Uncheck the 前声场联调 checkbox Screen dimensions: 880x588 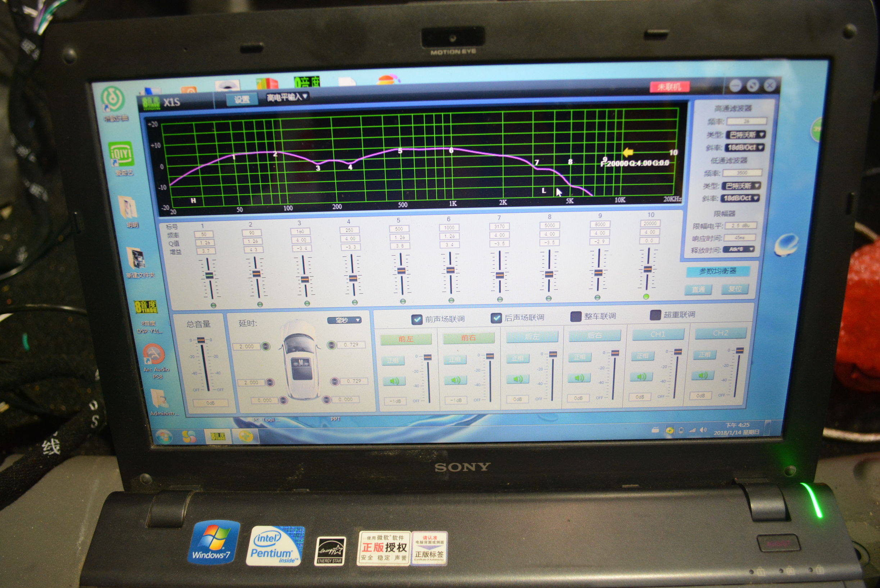click(x=416, y=319)
